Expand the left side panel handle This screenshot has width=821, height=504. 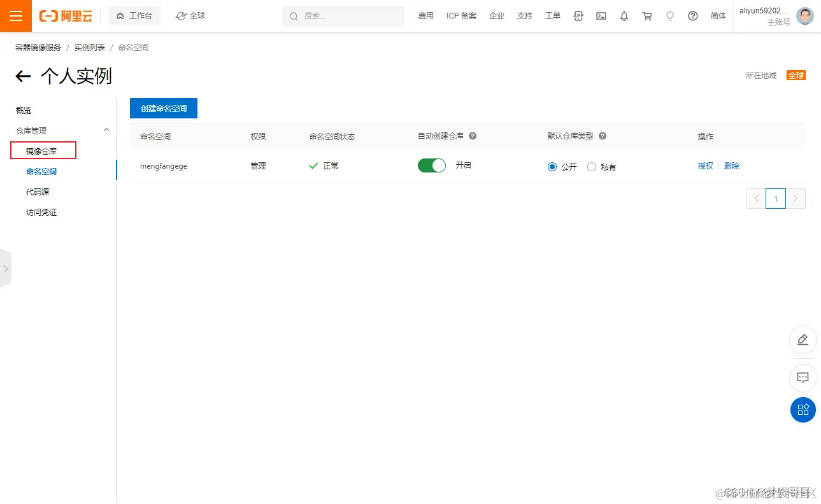coord(6,269)
